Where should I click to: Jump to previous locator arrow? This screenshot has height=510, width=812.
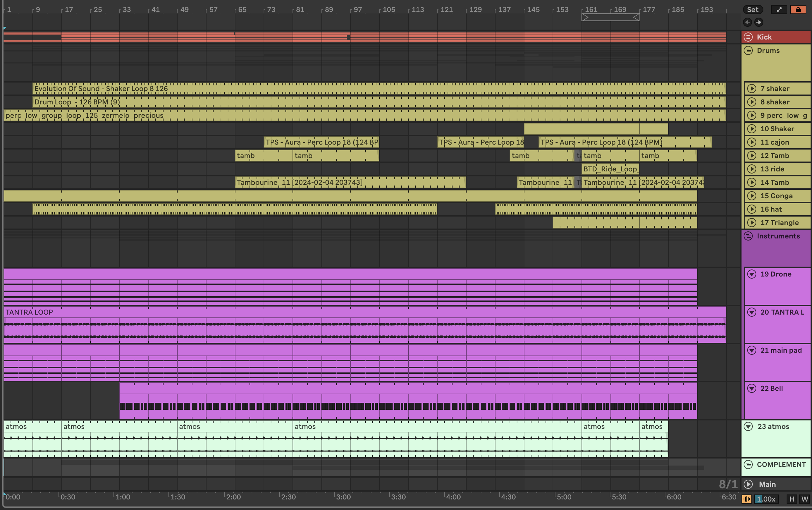pos(747,22)
